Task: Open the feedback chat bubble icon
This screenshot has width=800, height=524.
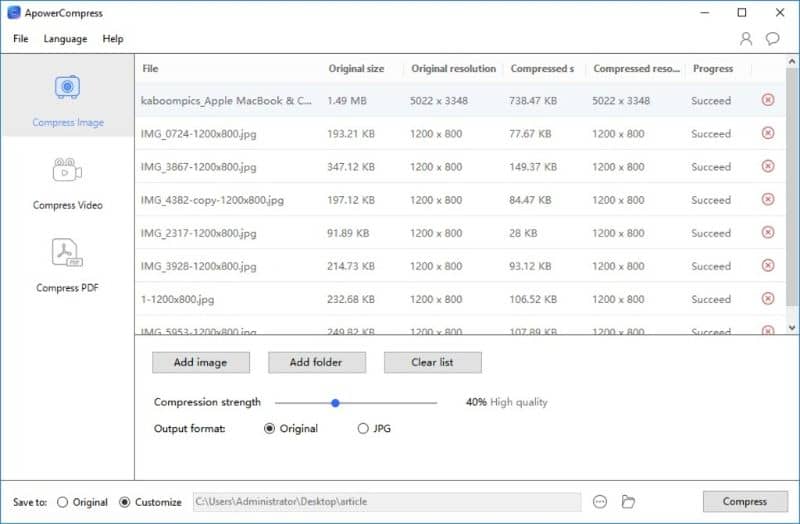Action: (772, 39)
